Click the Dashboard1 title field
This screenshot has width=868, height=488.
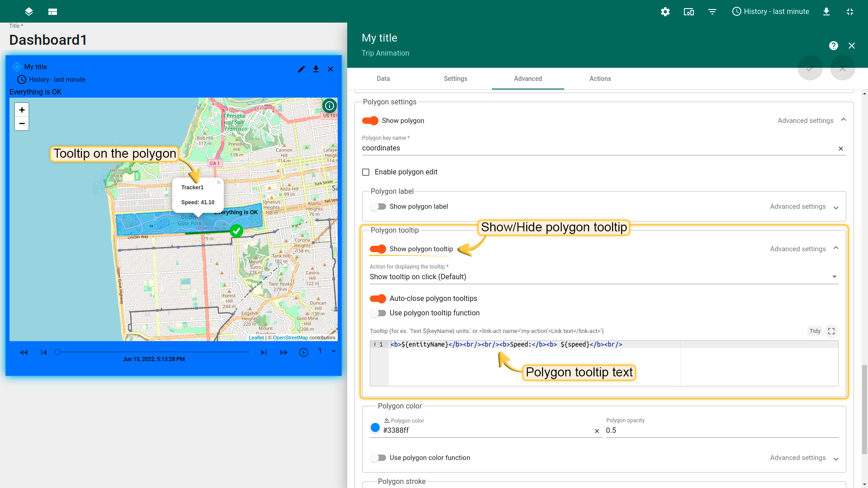point(48,40)
